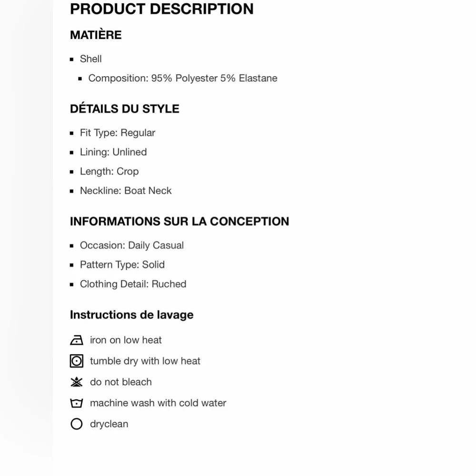Click the Composition 95% Polyester line
Viewport: 476px width, 476px height.
point(183,79)
